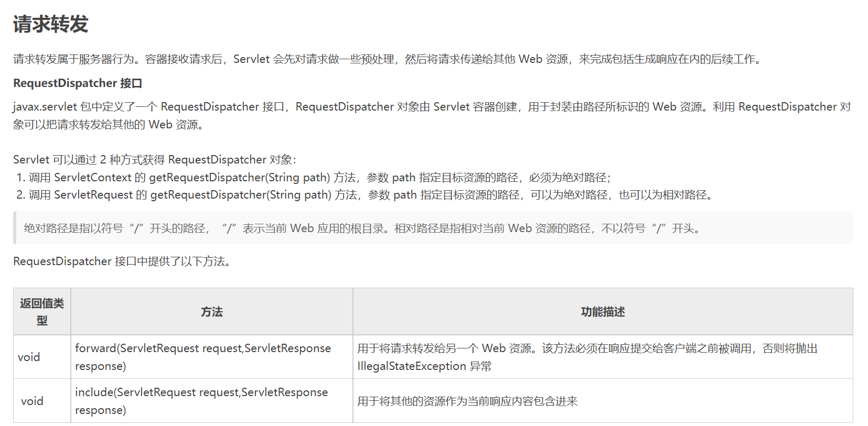
Task: Click the text 象可以把请求转发给其他的 Web 资源
Action: click(109, 125)
